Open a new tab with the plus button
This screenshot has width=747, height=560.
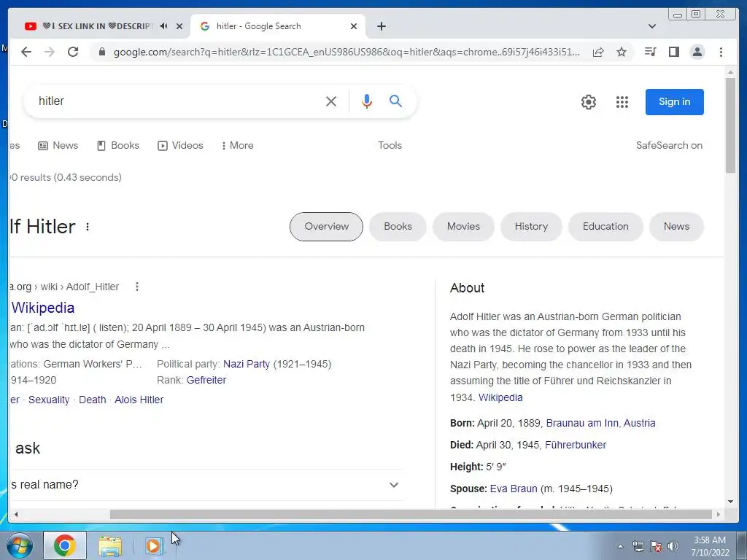381,26
